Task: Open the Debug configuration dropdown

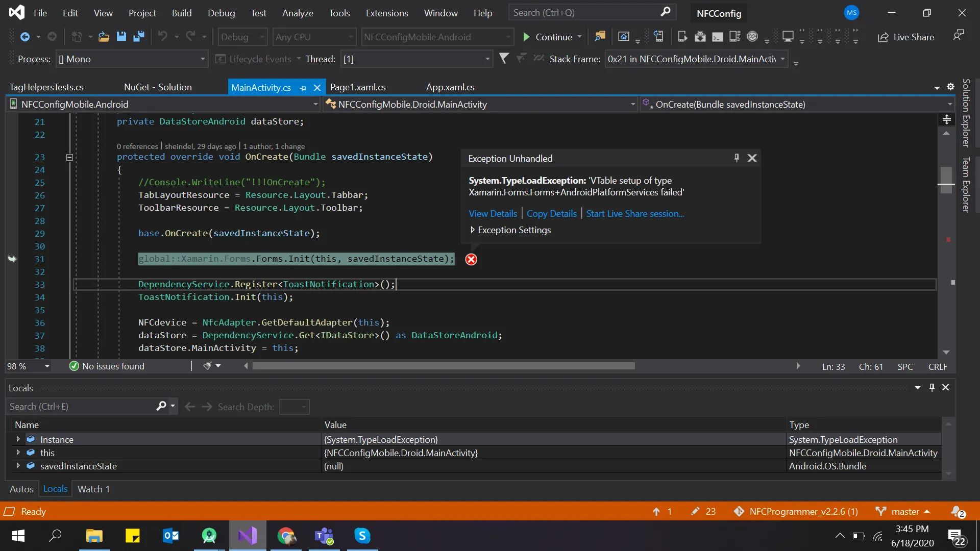Action: coord(242,37)
